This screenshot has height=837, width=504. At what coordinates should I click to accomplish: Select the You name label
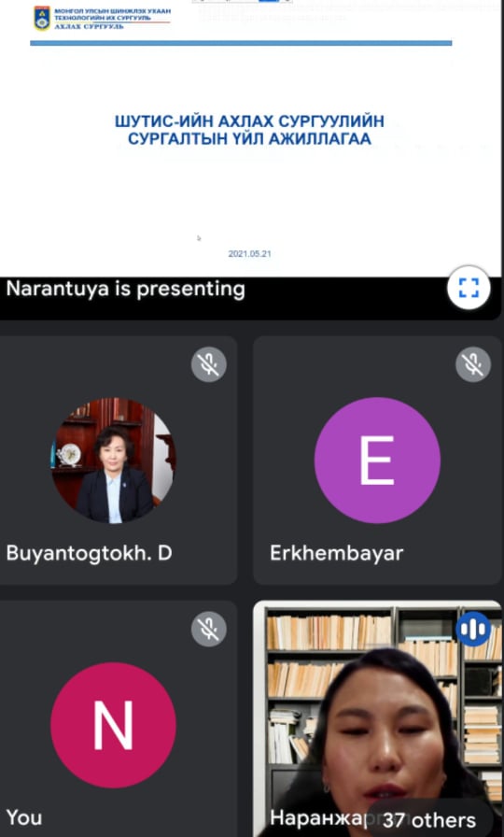coord(24,817)
